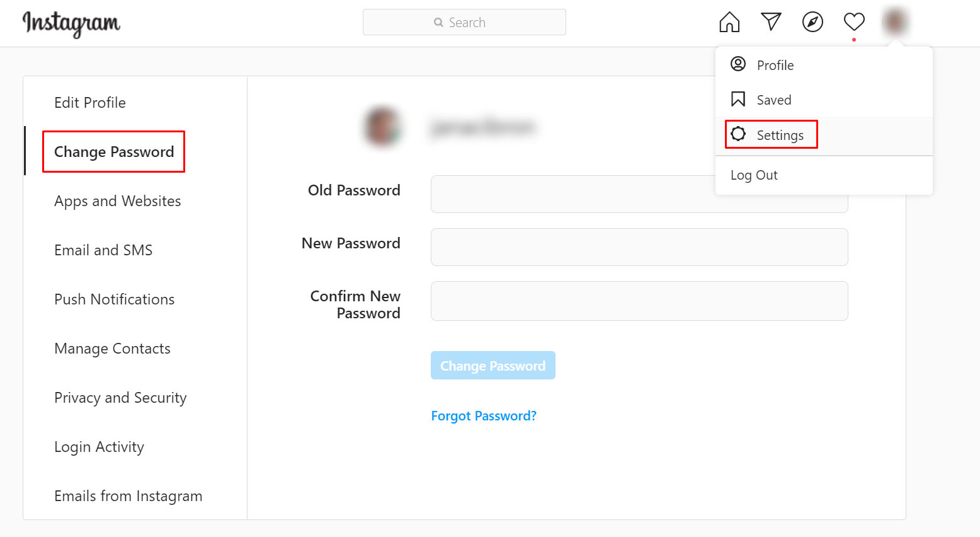Open the activity heart icon
Screen dimensions: 980x537
(854, 22)
